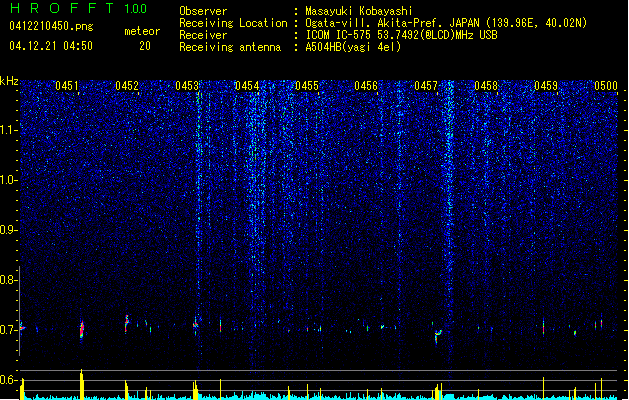Click the 0451 time marker
The width and height of the screenshot is (629, 400).
pos(67,86)
